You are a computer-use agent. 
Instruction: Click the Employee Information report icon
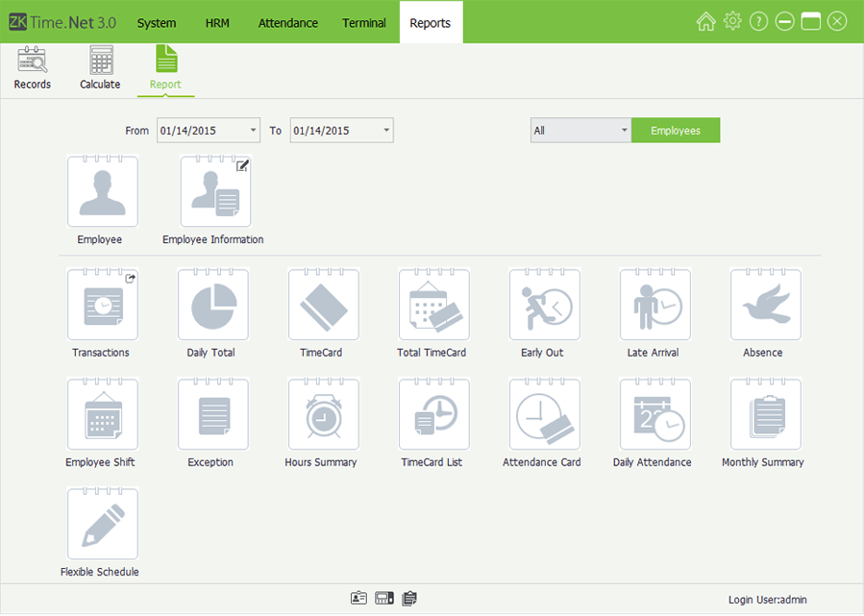(215, 191)
